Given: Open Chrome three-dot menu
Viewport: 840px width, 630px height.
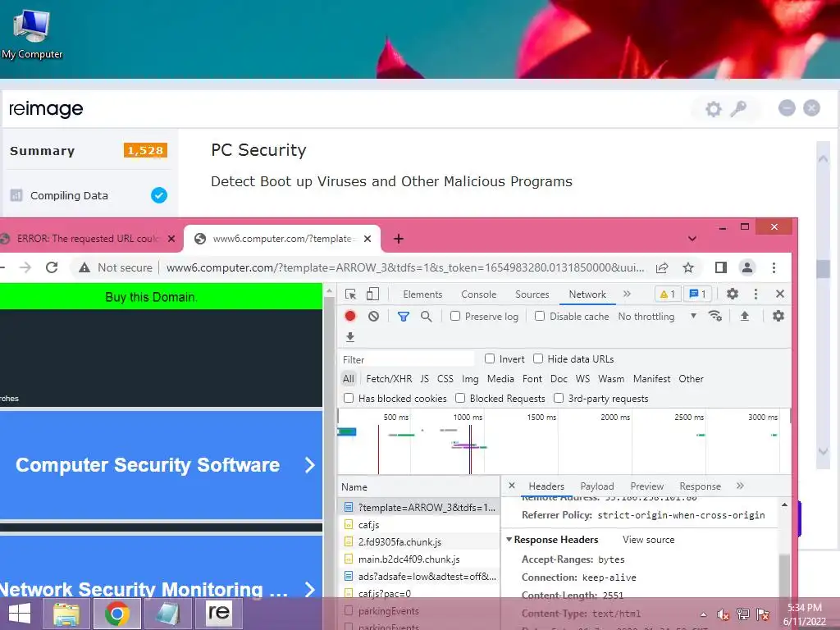Looking at the screenshot, I should point(774,267).
